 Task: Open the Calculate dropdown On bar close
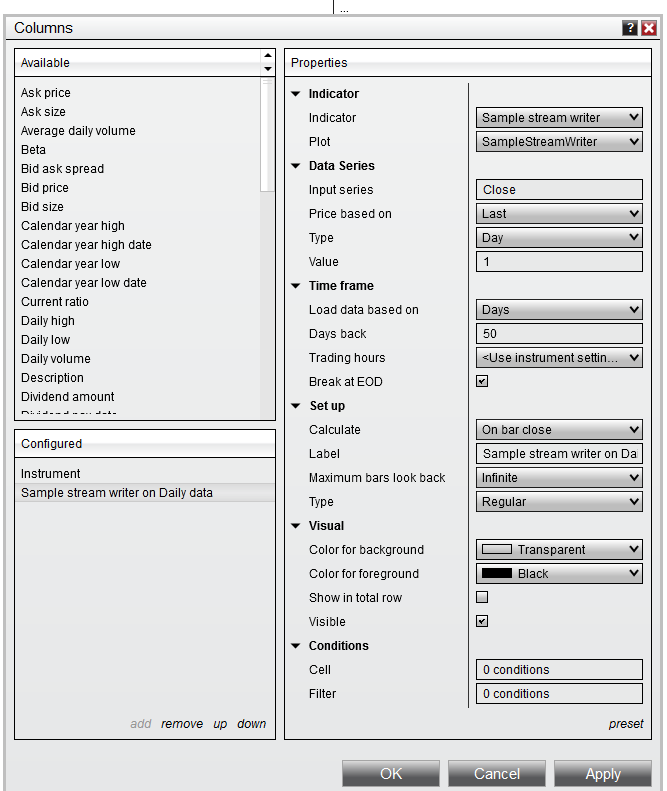[x=559, y=430]
